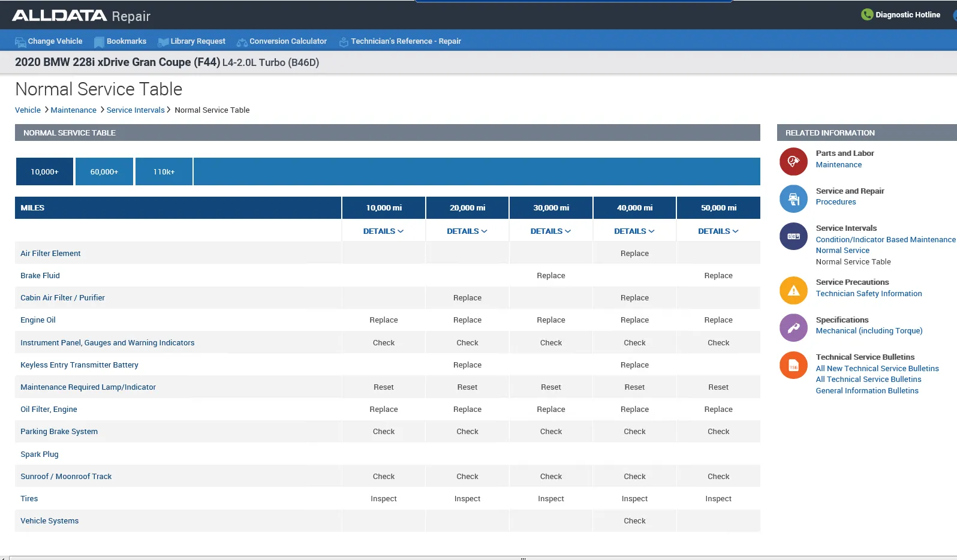This screenshot has height=560, width=957.
Task: Open Library Request menu item
Action: (x=198, y=41)
